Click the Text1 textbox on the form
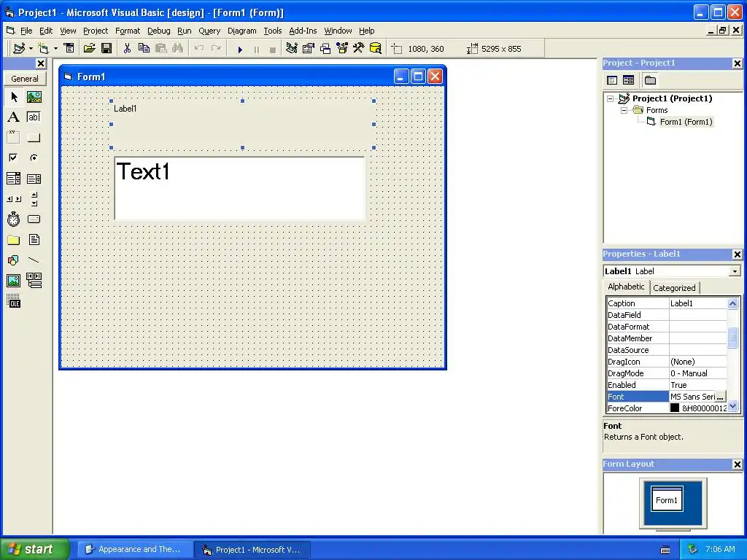This screenshot has height=560, width=747. [x=239, y=188]
